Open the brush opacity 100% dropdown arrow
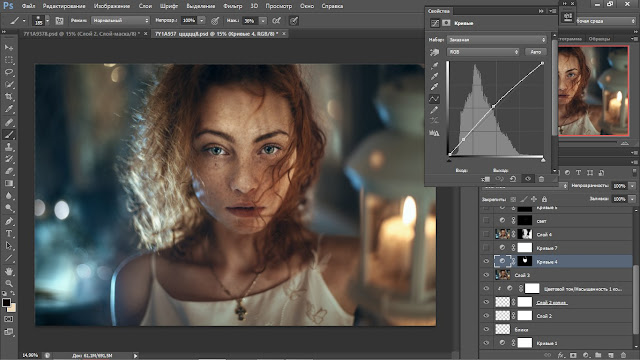Viewport: 640px width, 360px height. click(x=202, y=20)
